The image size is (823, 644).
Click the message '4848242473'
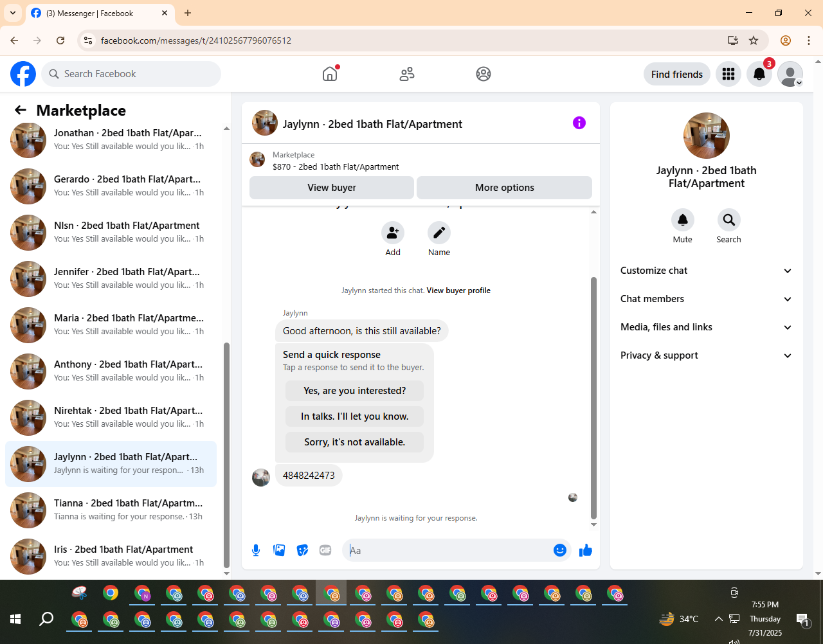point(309,476)
